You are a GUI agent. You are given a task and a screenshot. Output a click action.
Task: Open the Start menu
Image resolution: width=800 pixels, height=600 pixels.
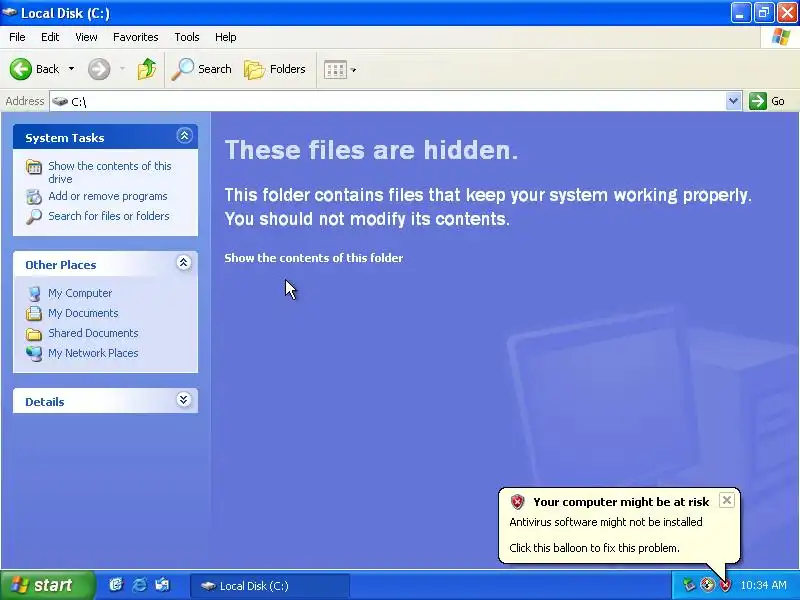click(x=48, y=585)
